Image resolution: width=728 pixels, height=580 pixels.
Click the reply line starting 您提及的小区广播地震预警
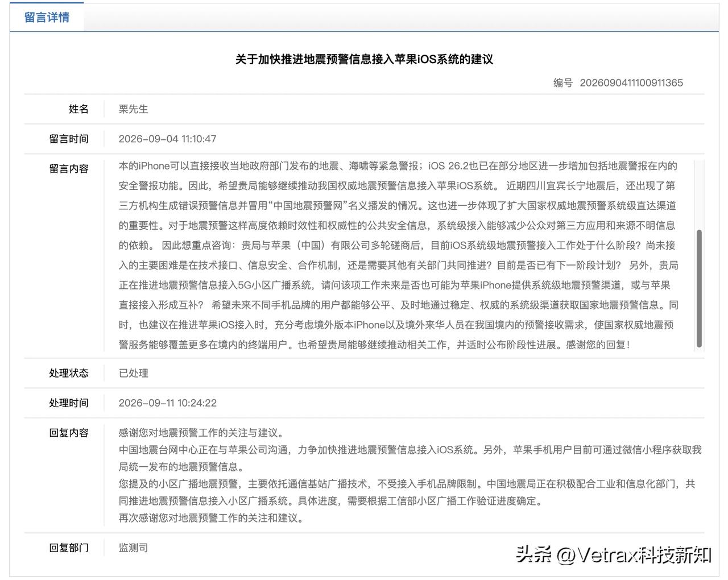pos(407,484)
